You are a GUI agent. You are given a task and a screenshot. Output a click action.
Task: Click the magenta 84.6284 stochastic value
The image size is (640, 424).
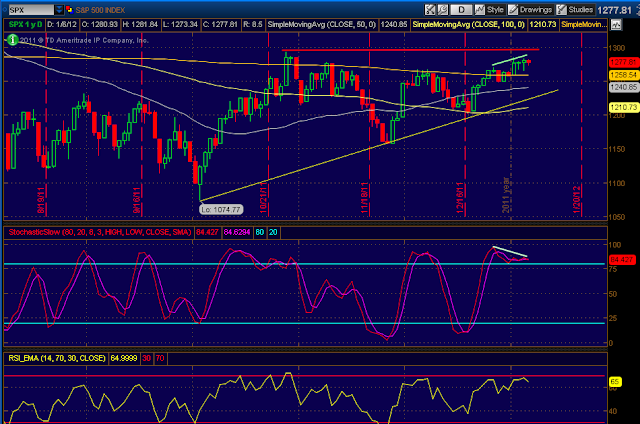pyautogui.click(x=237, y=232)
